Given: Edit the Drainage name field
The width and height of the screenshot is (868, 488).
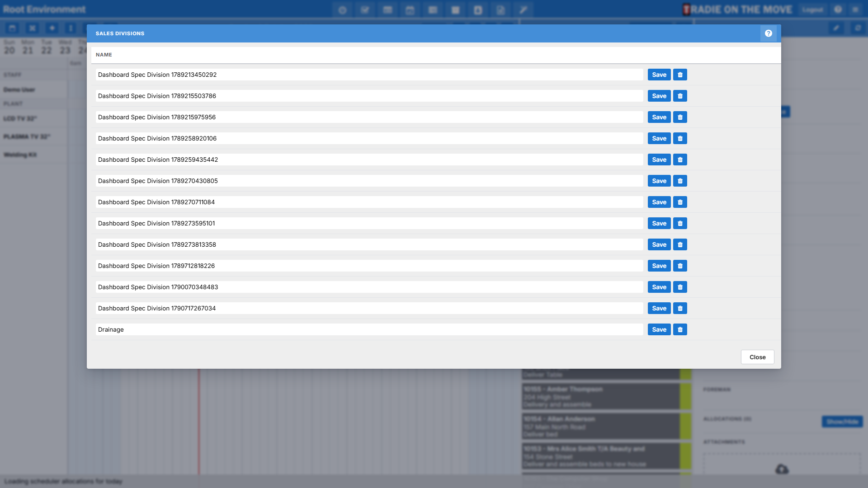Looking at the screenshot, I should (369, 329).
